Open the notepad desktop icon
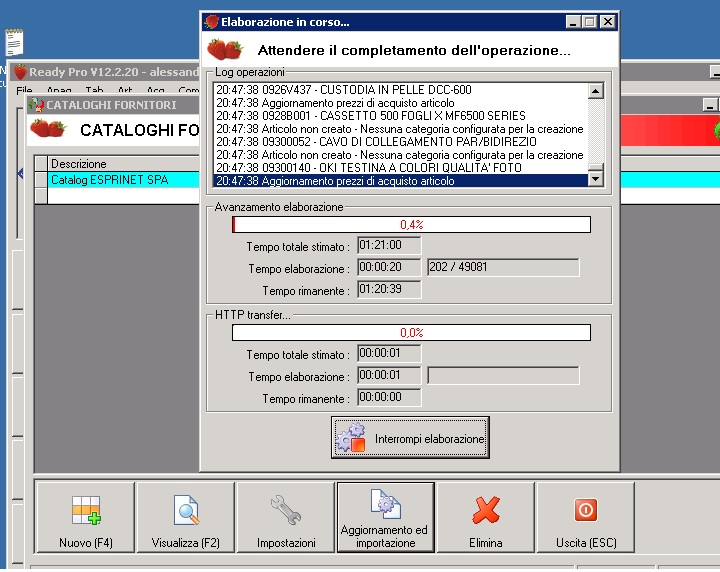The image size is (720, 572). [x=14, y=42]
